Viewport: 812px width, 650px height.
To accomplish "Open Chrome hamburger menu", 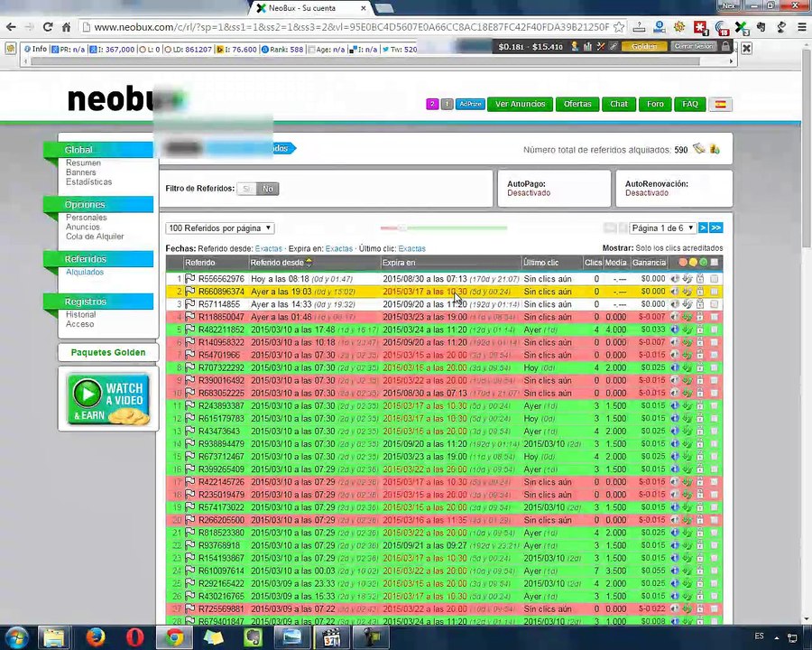I will coord(802,27).
